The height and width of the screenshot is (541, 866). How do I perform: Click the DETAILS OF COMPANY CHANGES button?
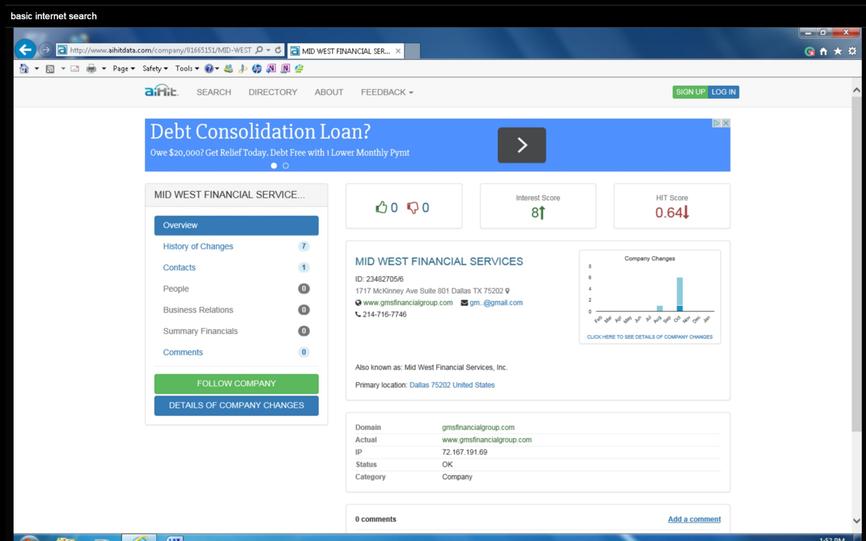pyautogui.click(x=236, y=405)
